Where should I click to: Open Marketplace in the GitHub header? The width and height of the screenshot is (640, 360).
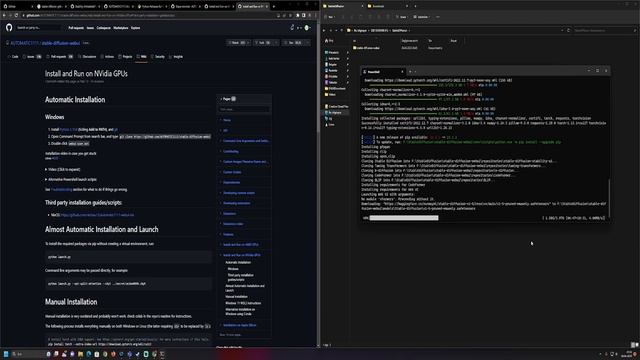[120, 28]
